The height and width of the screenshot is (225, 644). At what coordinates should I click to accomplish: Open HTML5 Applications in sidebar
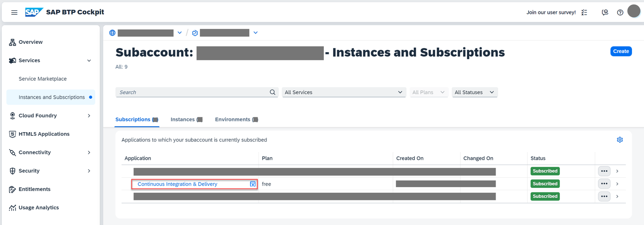(x=44, y=134)
